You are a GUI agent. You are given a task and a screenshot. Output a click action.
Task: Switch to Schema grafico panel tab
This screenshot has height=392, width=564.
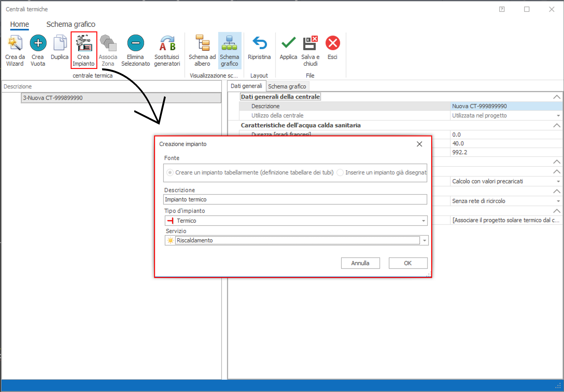click(287, 86)
